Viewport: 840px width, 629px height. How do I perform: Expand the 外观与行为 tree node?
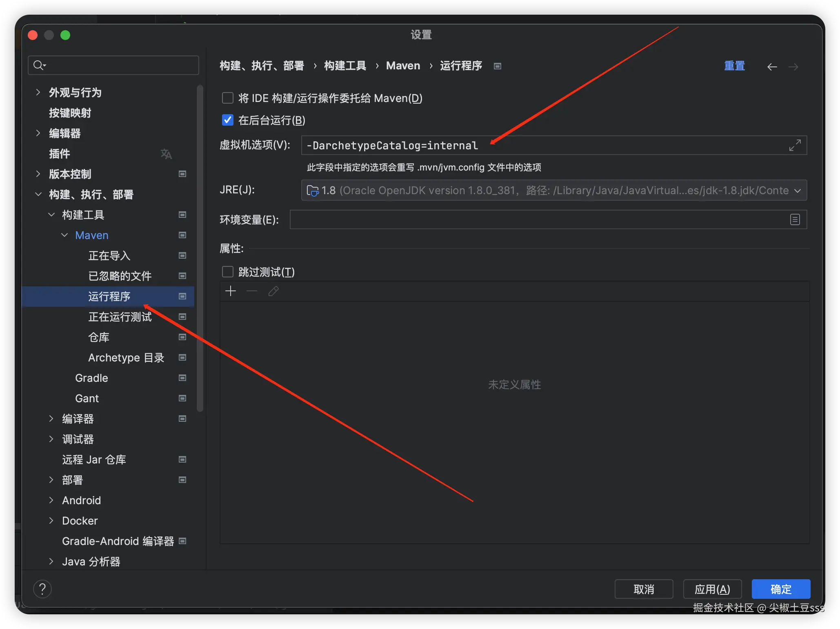pos(38,93)
